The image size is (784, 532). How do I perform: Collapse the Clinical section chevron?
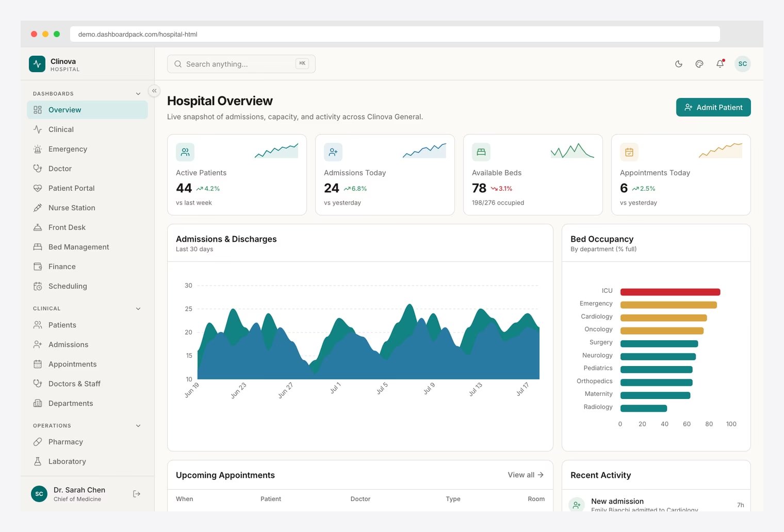click(138, 309)
